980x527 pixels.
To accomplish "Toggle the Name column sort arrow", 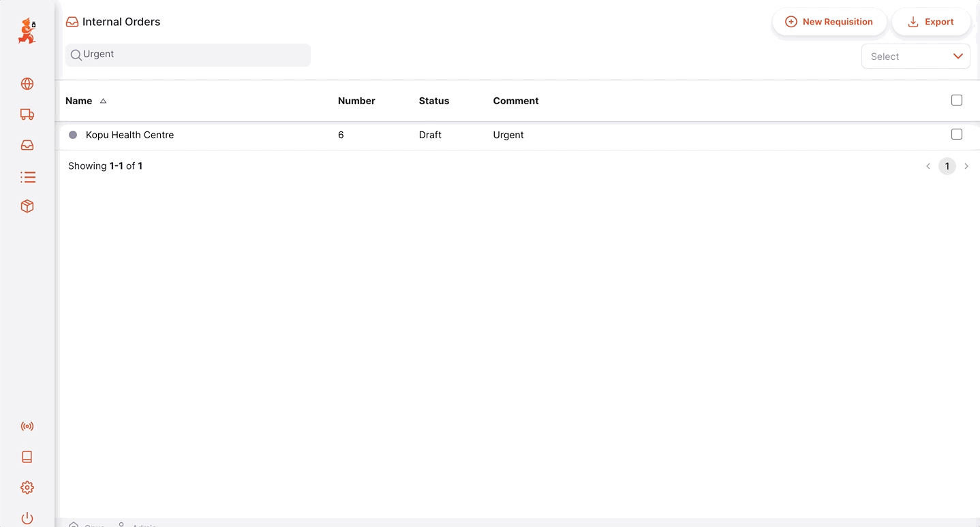I will 104,100.
